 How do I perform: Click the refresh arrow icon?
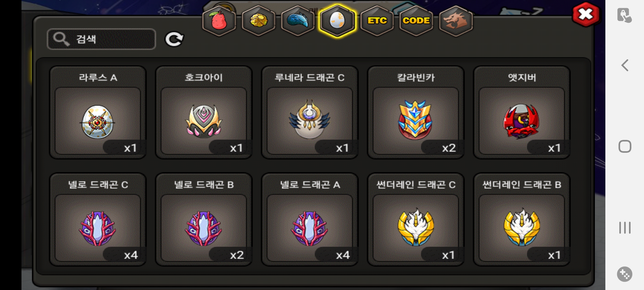click(x=174, y=39)
